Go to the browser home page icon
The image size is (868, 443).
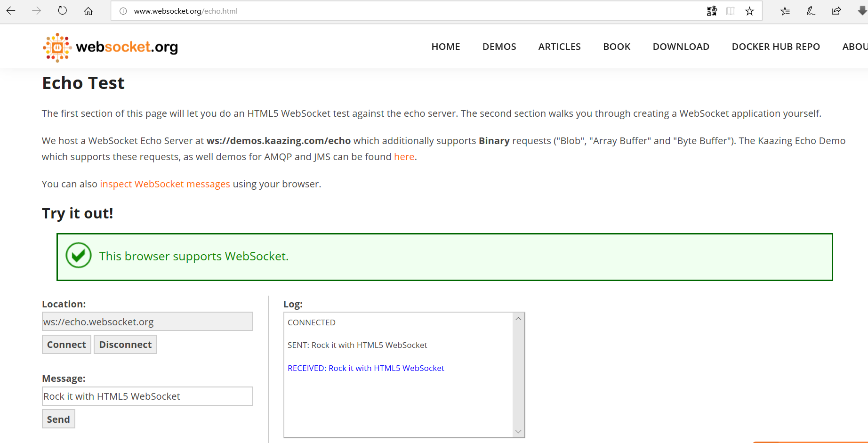tap(88, 11)
